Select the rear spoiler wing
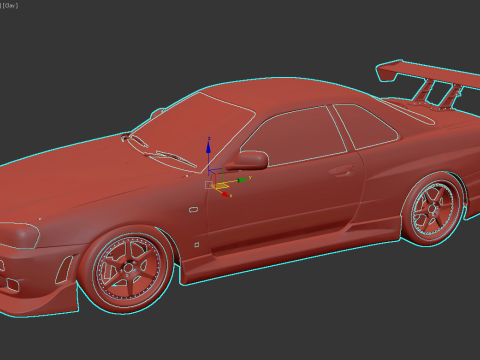This screenshot has height=360, width=480. tap(430, 75)
